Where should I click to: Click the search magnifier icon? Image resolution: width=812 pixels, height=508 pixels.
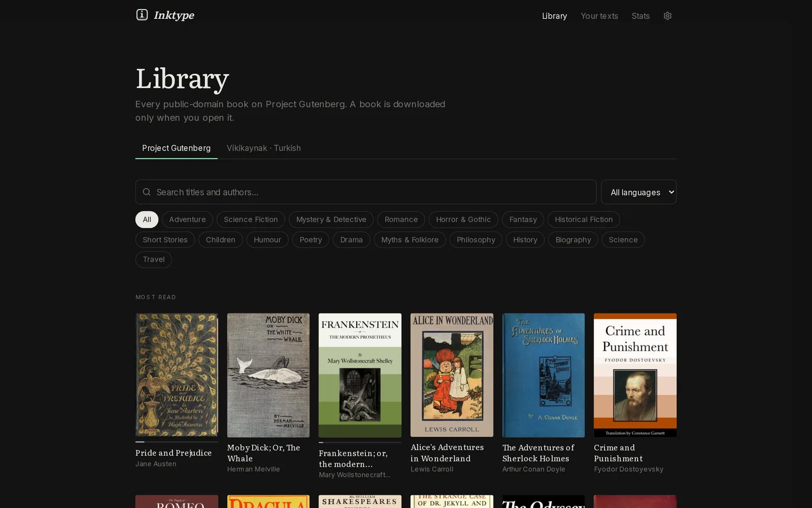pyautogui.click(x=147, y=192)
